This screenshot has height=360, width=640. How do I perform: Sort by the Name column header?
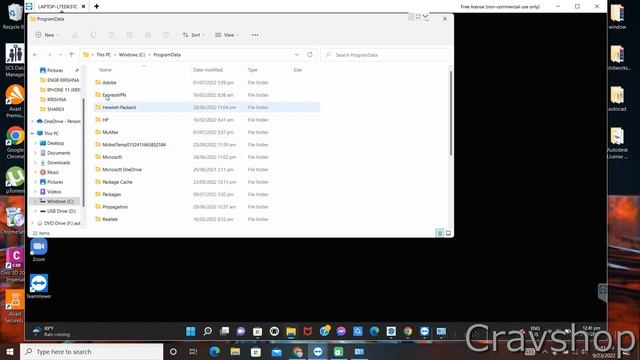(105, 70)
